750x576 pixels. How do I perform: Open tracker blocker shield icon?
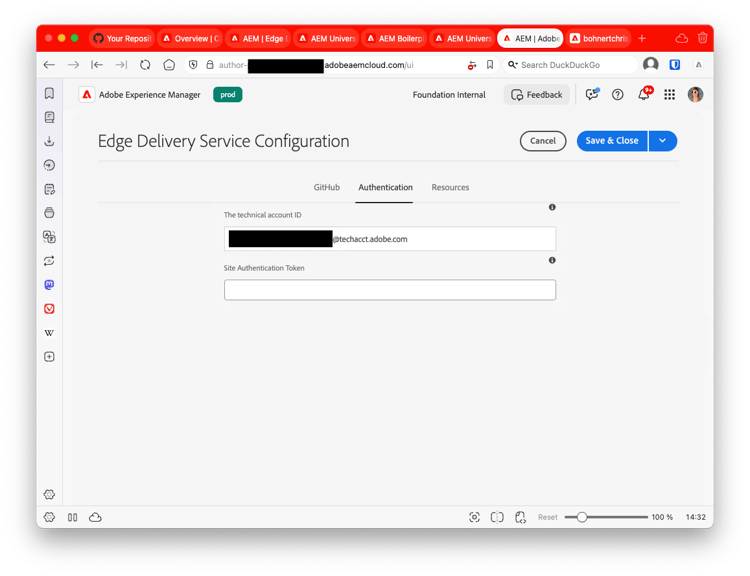coord(193,65)
